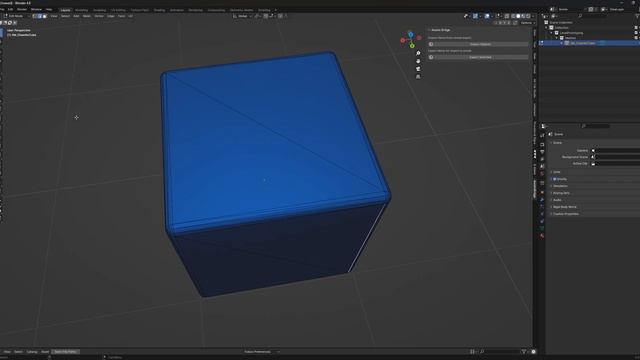Open the Render properties tab

click(x=542, y=144)
